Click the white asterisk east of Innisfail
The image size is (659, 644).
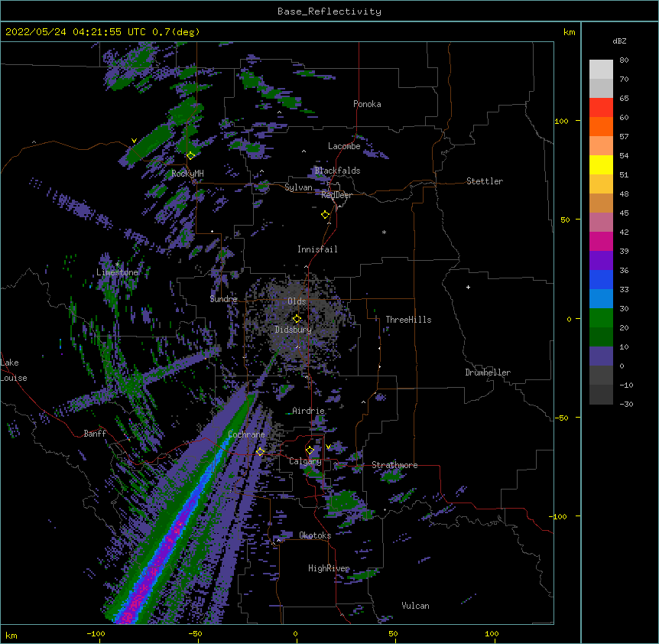(x=384, y=232)
